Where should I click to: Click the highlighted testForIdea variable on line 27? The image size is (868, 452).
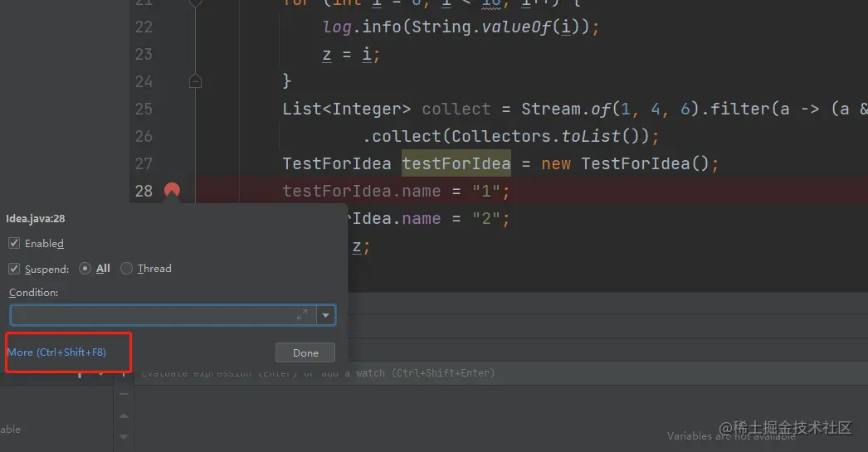pyautogui.click(x=456, y=163)
